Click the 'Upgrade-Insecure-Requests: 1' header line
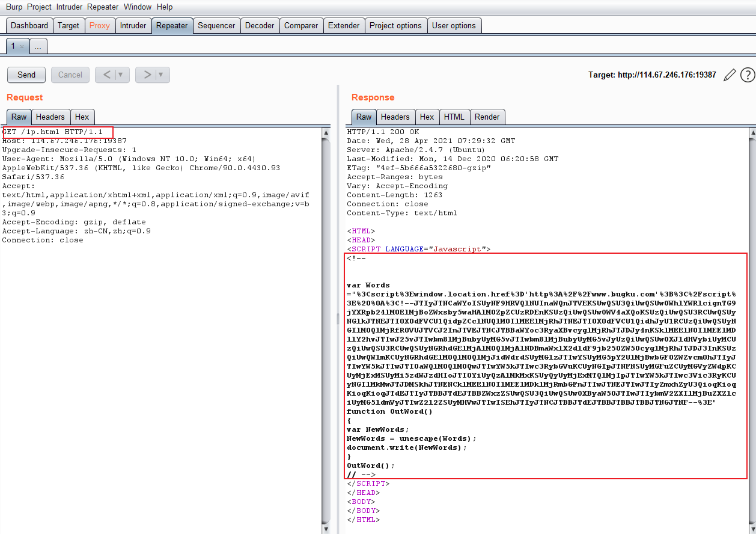Image resolution: width=756 pixels, height=534 pixels. tap(69, 150)
